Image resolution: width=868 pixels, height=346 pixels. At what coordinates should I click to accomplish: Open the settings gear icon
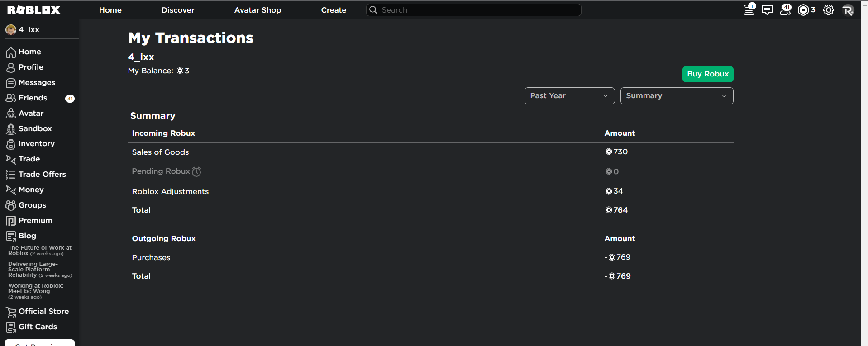tap(829, 10)
